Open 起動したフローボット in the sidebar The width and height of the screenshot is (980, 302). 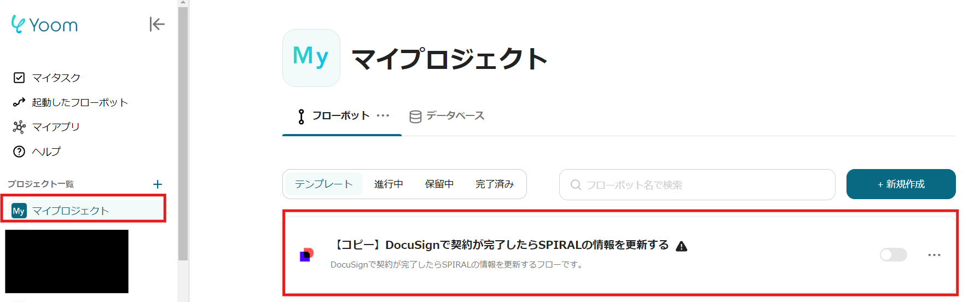[x=79, y=102]
